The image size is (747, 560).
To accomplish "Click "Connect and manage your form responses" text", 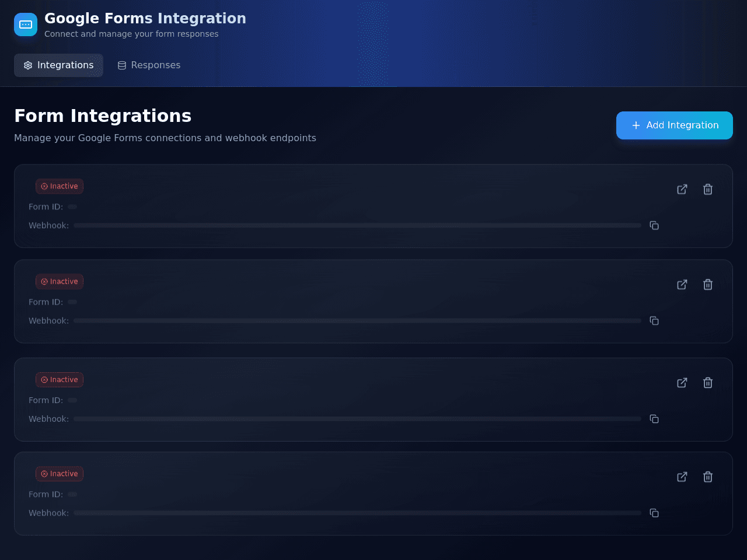I will [x=131, y=34].
